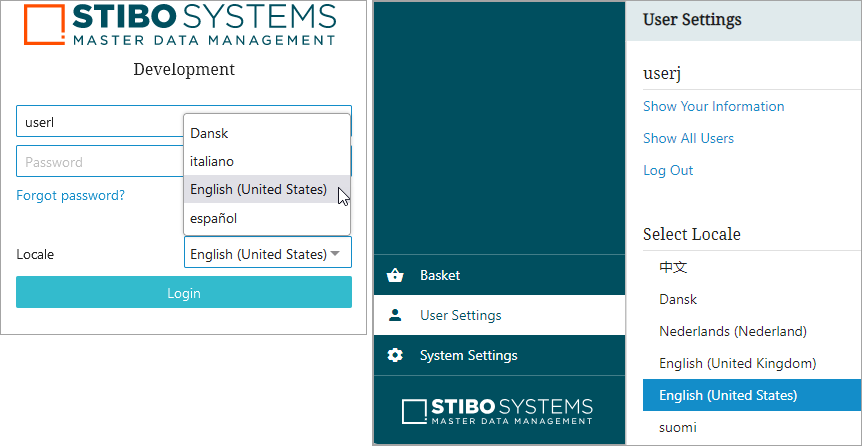
Task: Open the System Settings menu item
Action: tap(500, 355)
